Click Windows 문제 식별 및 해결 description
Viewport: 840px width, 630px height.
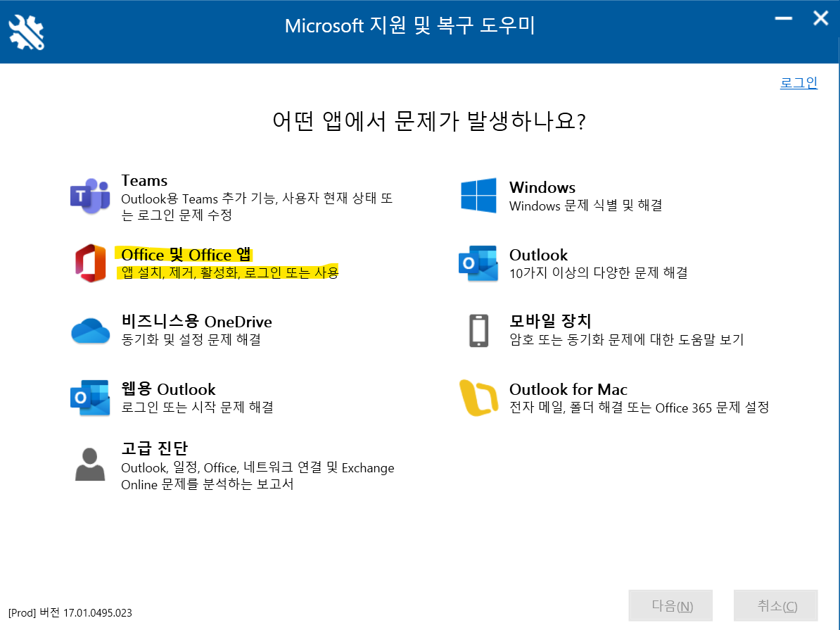click(586, 206)
